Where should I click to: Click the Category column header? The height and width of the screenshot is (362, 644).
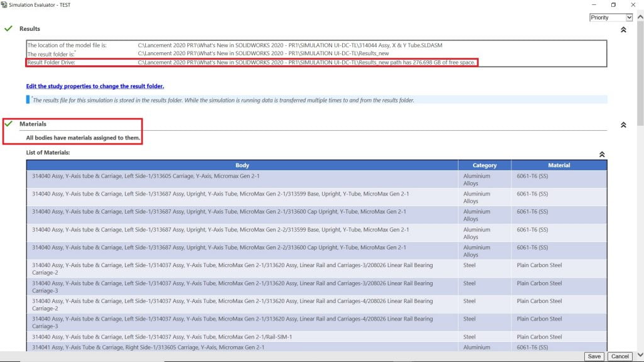[485, 165]
